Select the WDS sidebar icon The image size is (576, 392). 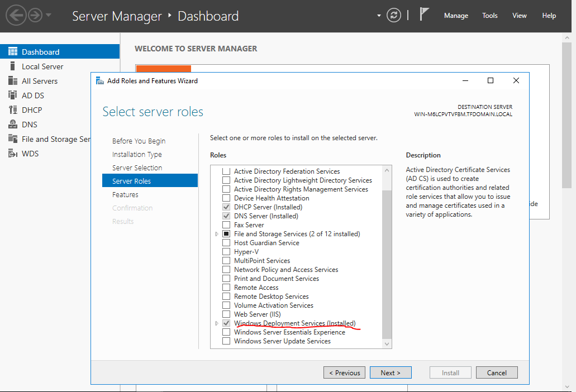(12, 154)
